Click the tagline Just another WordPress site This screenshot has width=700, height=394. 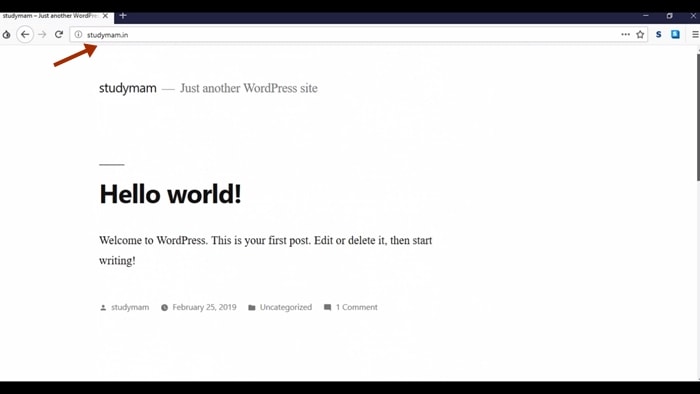[249, 88]
